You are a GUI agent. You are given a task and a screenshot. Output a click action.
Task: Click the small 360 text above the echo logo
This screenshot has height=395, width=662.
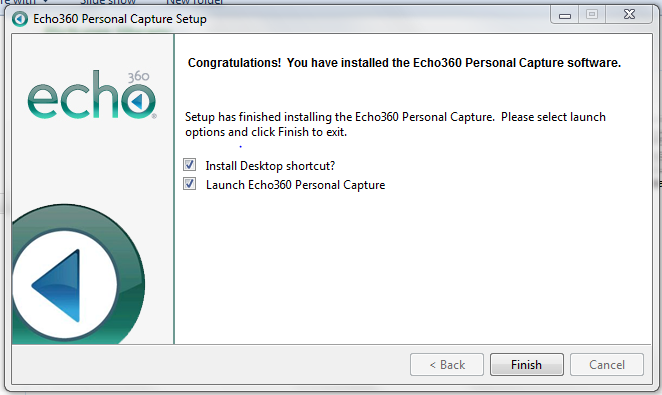(x=138, y=76)
